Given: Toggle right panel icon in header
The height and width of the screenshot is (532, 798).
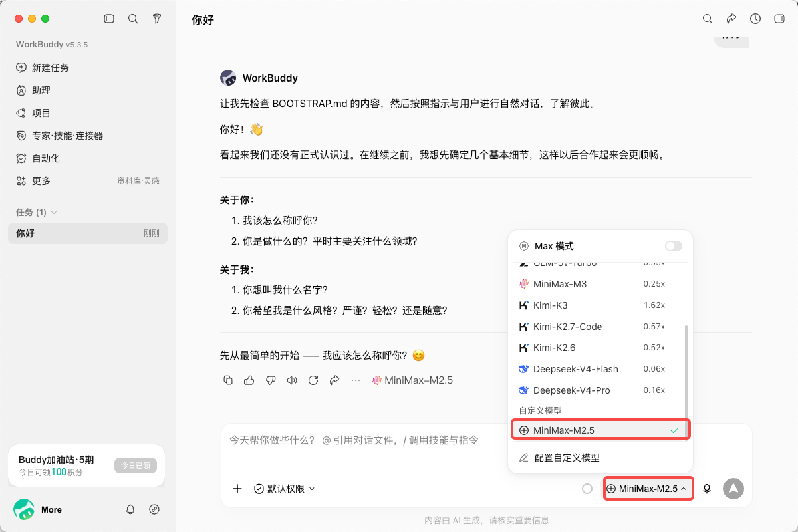Looking at the screenshot, I should (x=779, y=19).
